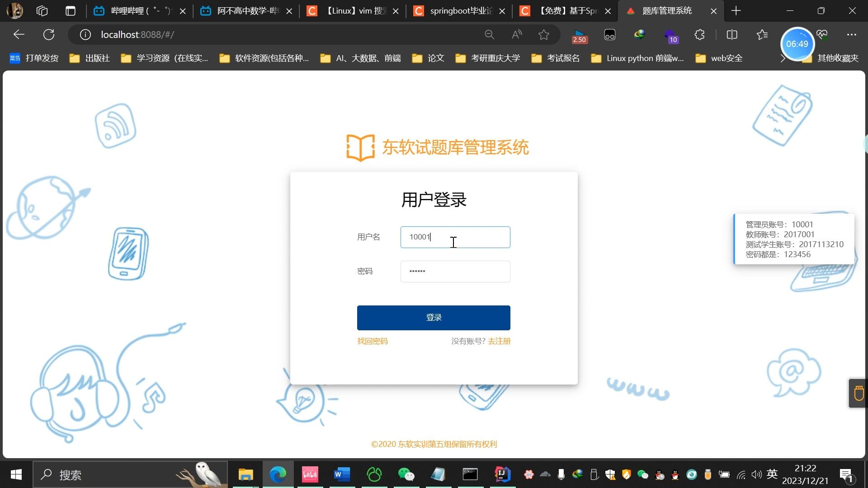This screenshot has height=488, width=868.
Task: Switch to the springboot毕业设计 tab
Action: pyautogui.click(x=457, y=10)
